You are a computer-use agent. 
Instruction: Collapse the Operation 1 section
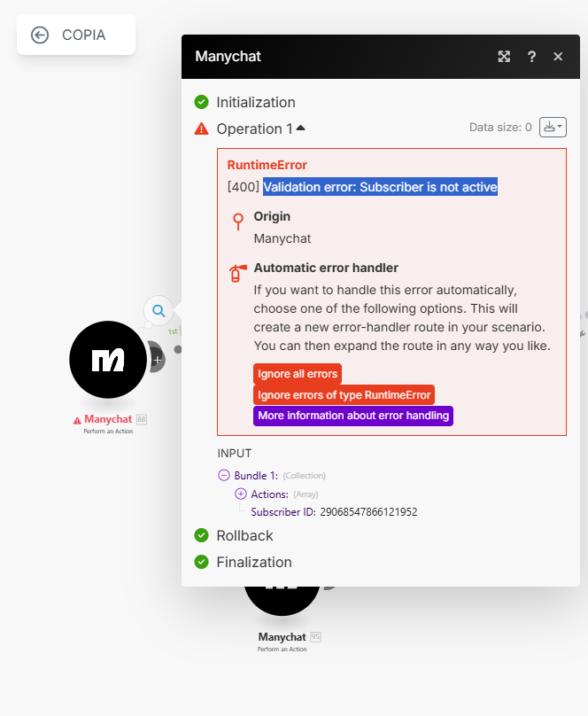tap(300, 128)
